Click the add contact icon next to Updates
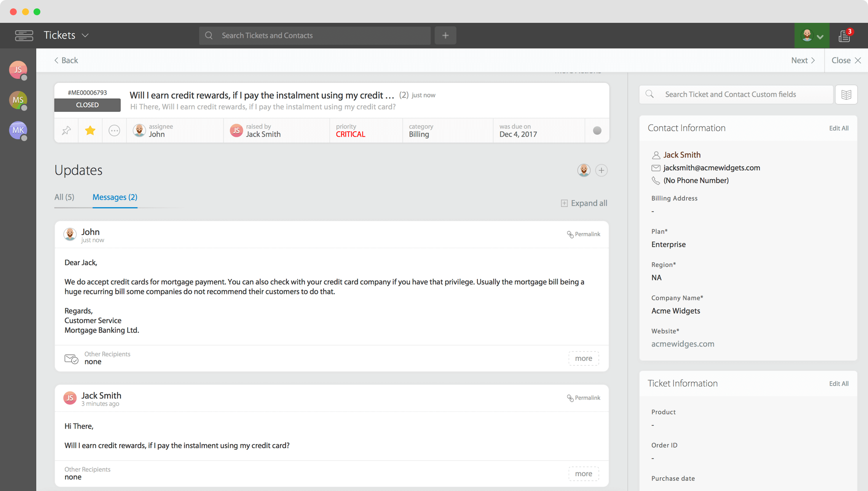This screenshot has height=491, width=868. click(601, 170)
